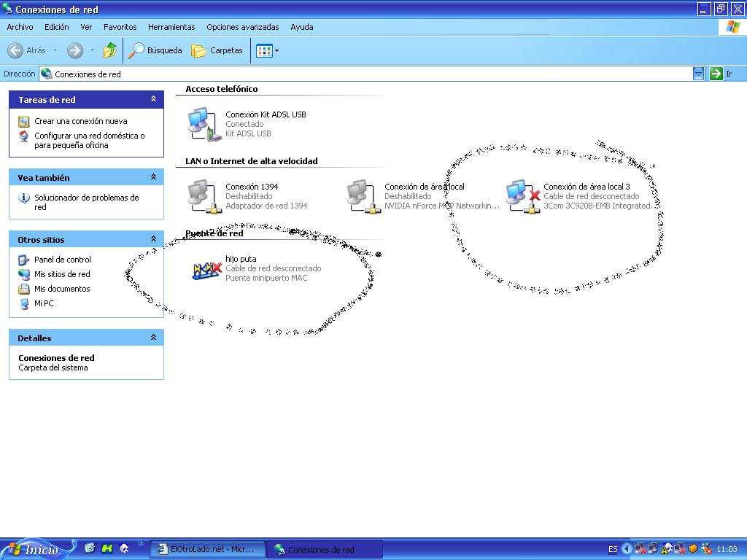Click the troubleshooter info icon
The width and height of the screenshot is (747, 560).
[x=24, y=198]
